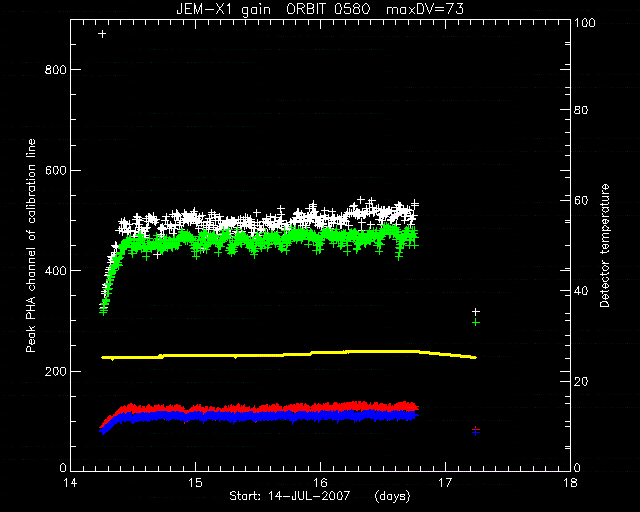640x512 pixels.
Task: Click the yellow detector temperature line
Action: 288,354
